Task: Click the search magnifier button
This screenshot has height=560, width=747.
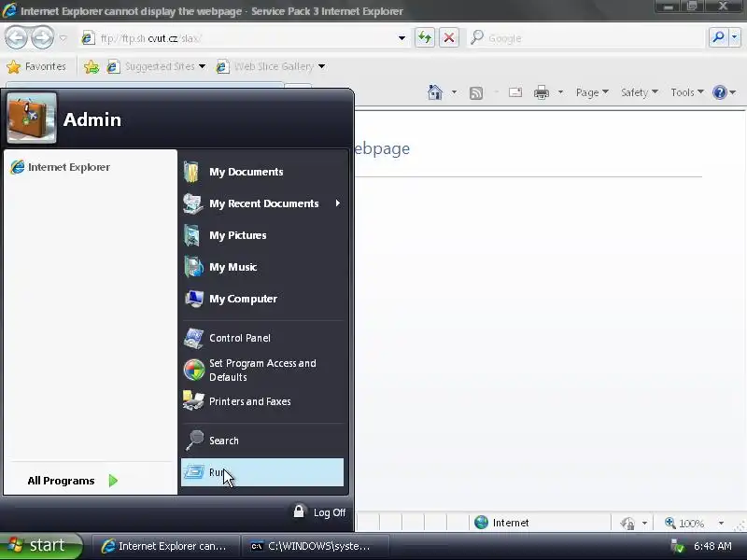Action: [718, 37]
